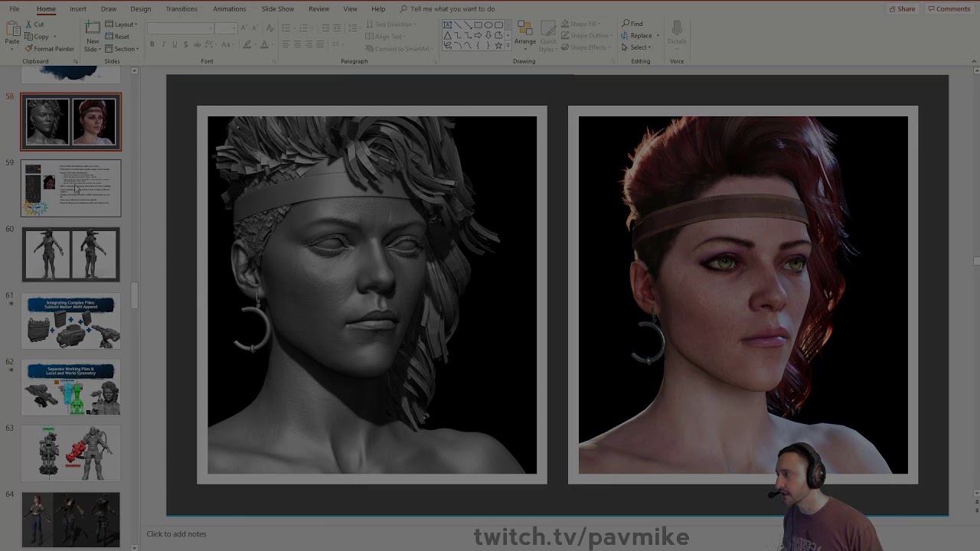This screenshot has height=551, width=980.
Task: Insert a New Slide using its icon
Action: (x=92, y=28)
